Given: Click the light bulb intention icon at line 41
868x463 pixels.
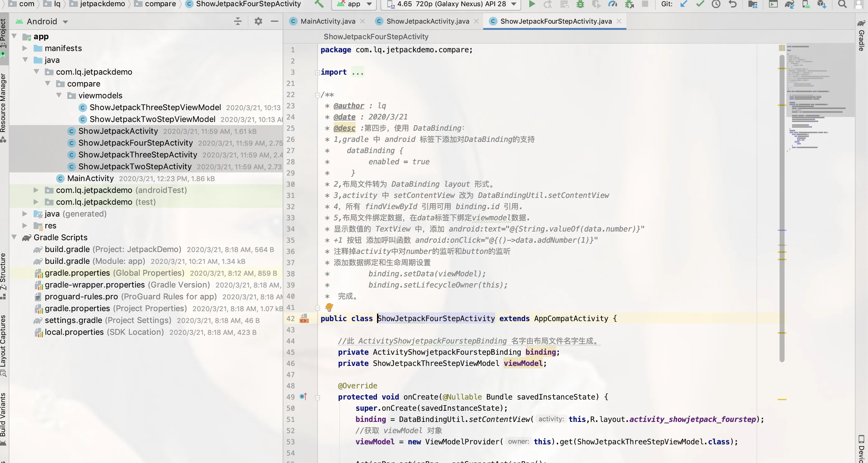Looking at the screenshot, I should coord(329,307).
